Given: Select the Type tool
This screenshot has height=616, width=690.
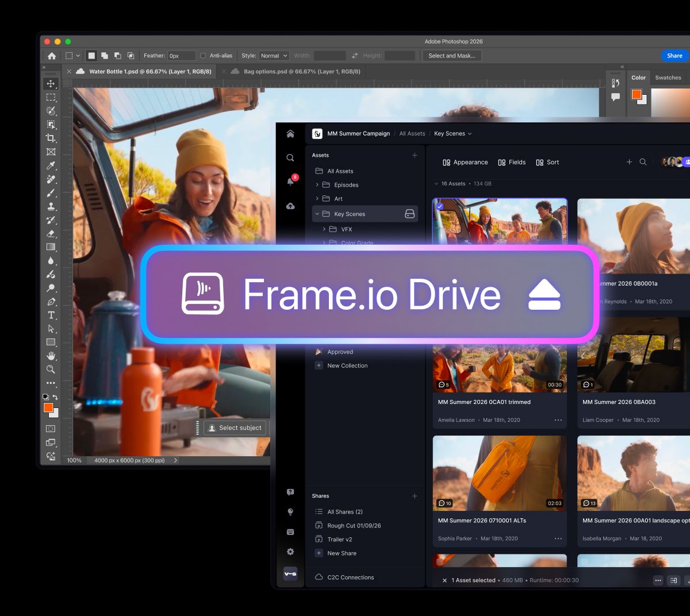Looking at the screenshot, I should (x=51, y=315).
